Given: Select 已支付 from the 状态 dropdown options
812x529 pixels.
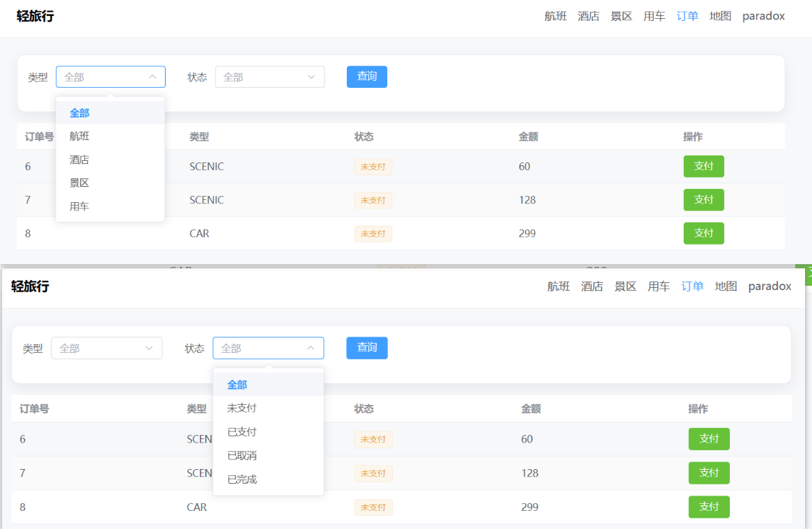Looking at the screenshot, I should coord(242,432).
